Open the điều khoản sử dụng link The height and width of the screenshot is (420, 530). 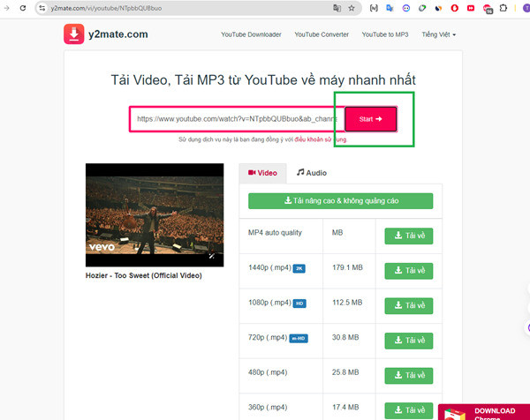(321, 139)
